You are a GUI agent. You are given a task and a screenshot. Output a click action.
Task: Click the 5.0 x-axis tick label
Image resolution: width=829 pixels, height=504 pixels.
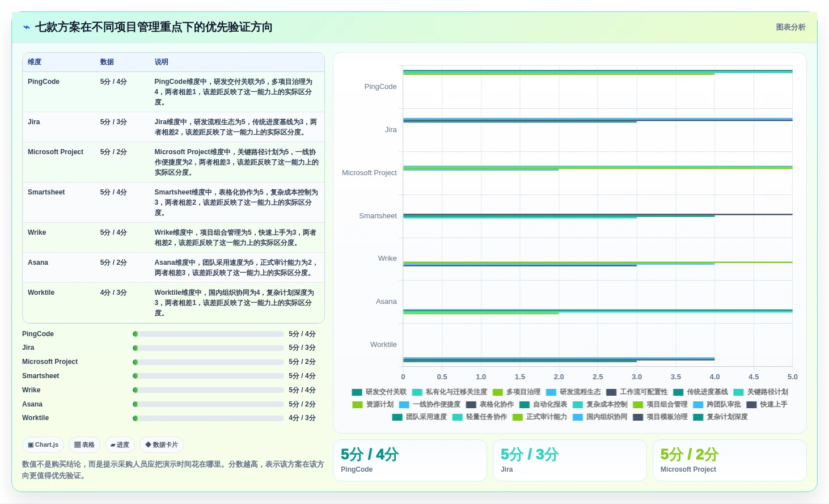793,377
